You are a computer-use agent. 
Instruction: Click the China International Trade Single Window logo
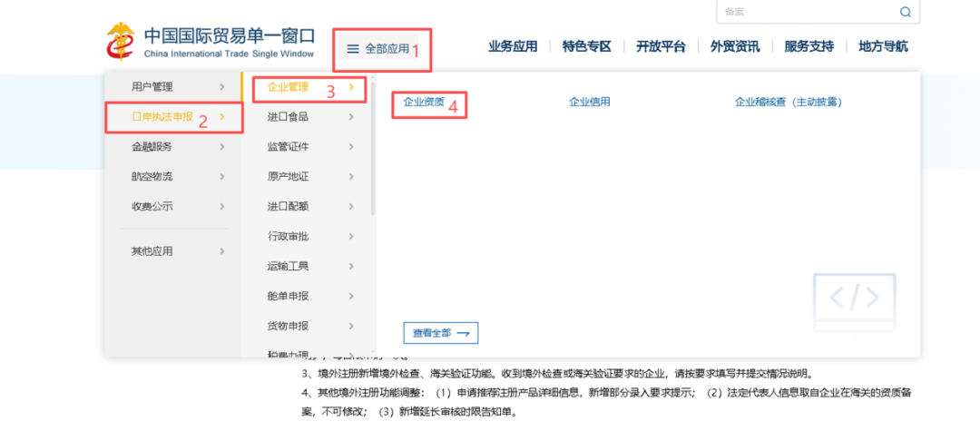pos(211,42)
